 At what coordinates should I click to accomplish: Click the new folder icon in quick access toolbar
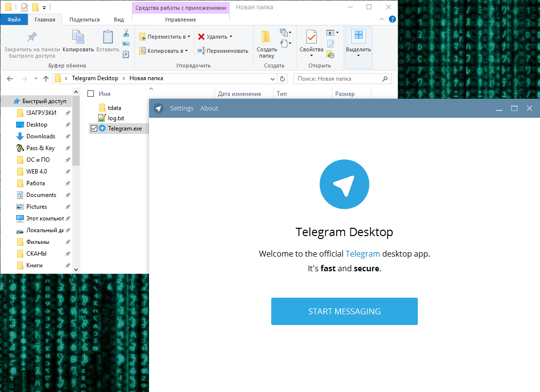35,7
